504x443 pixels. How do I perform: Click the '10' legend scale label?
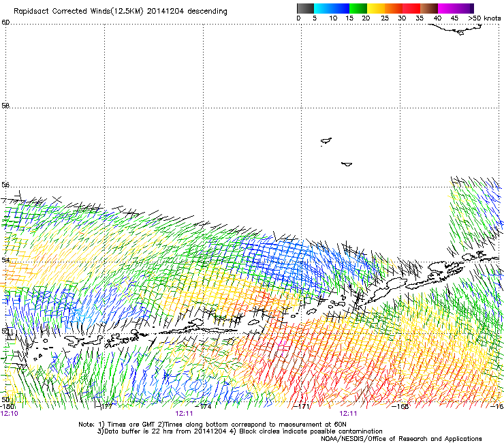(x=333, y=18)
